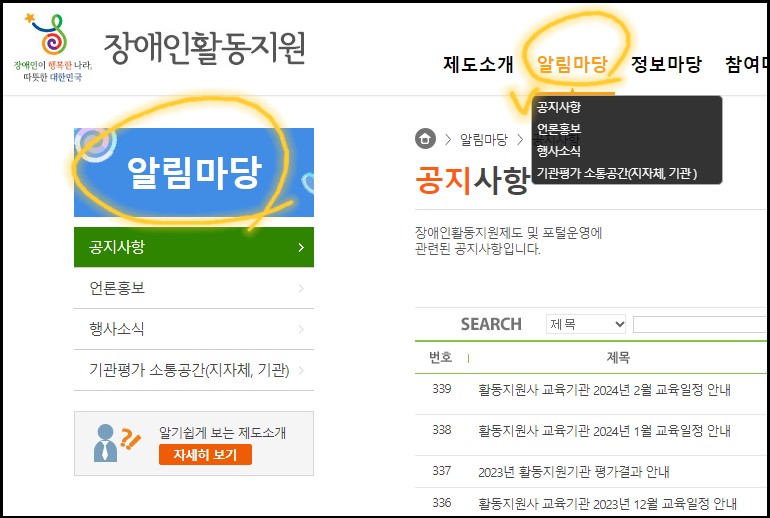Click the 자세히 보기 orange button

pyautogui.click(x=205, y=455)
